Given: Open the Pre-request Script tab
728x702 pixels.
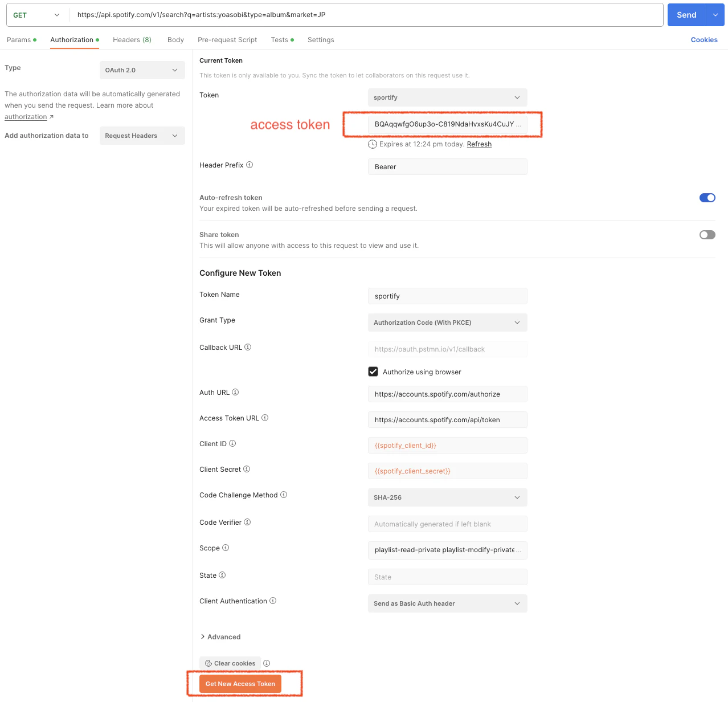Looking at the screenshot, I should pos(227,40).
